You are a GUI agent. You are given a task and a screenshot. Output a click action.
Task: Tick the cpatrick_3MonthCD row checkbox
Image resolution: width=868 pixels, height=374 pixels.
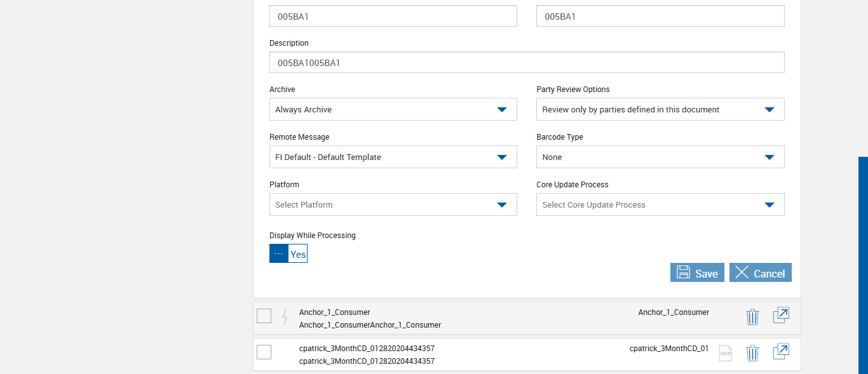[x=264, y=352]
